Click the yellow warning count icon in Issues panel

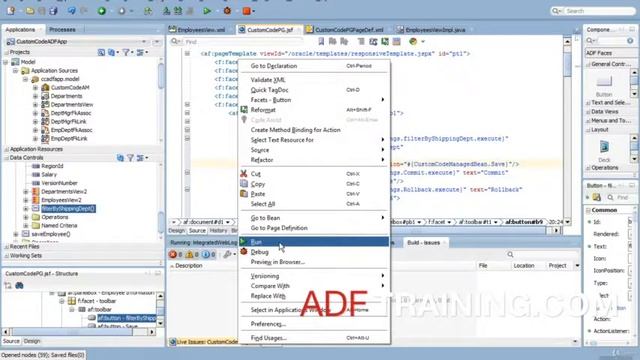click(189, 254)
